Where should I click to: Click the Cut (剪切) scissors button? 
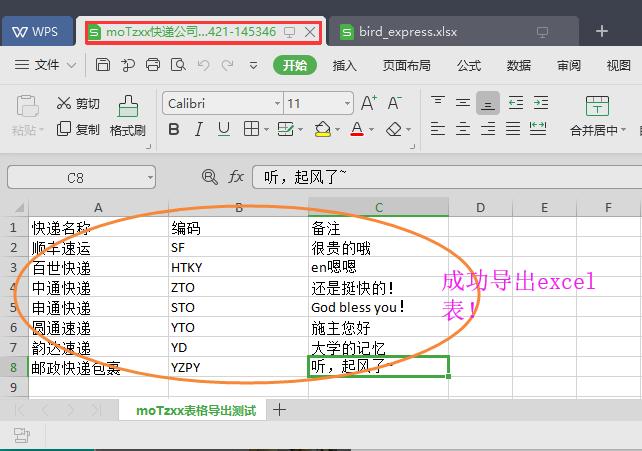click(78, 103)
